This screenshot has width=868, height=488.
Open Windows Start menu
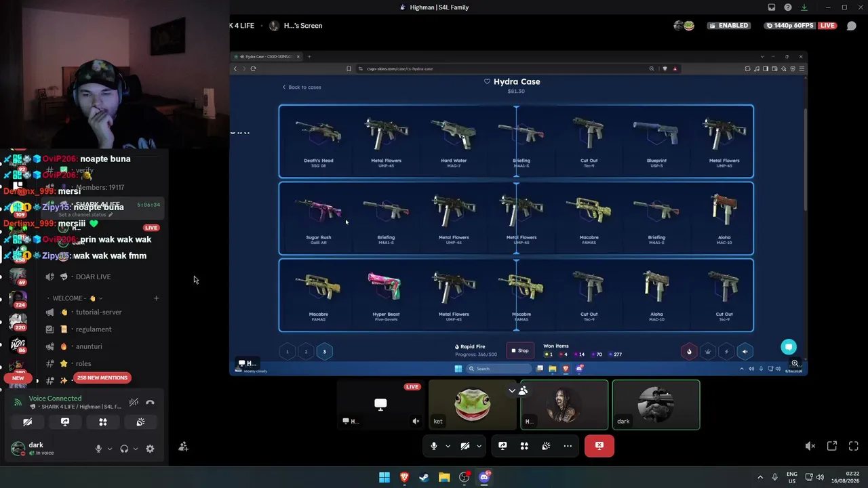(x=384, y=477)
